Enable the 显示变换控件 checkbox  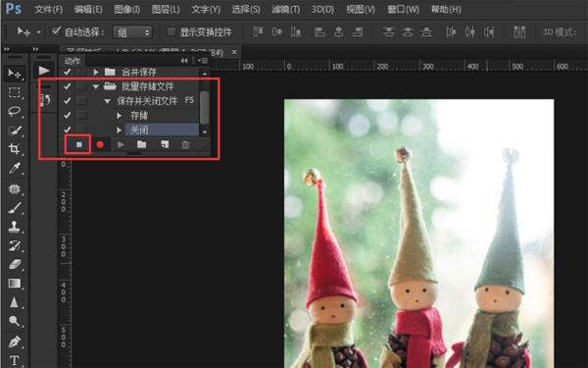[x=171, y=32]
